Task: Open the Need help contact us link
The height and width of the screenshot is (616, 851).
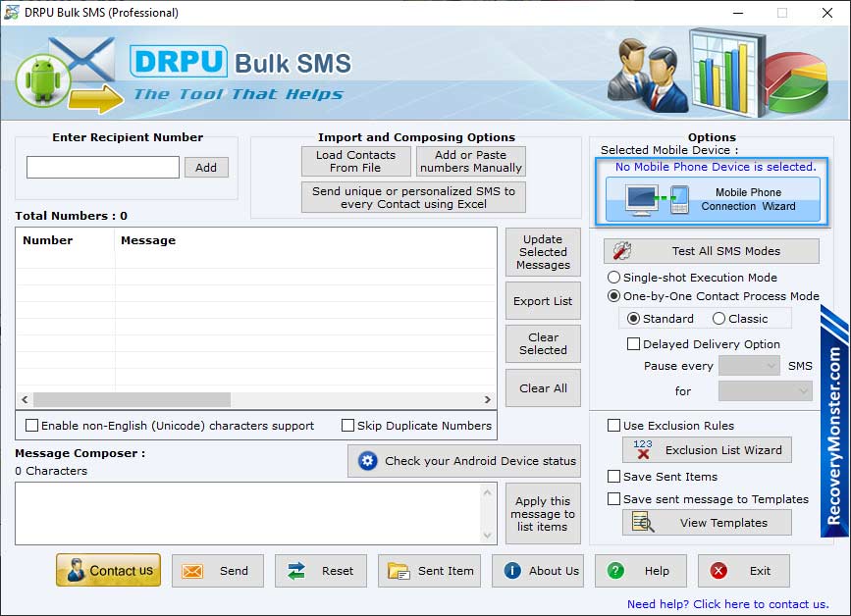Action: (x=727, y=604)
